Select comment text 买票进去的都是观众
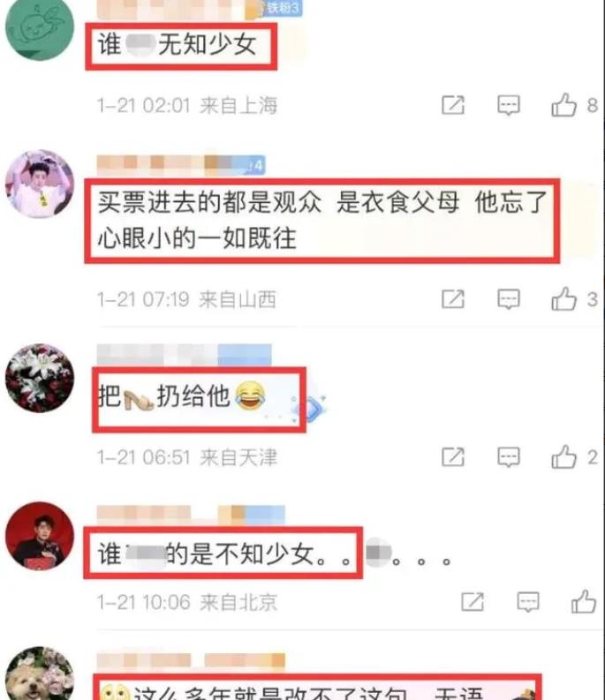Image resolution: width=605 pixels, height=700 pixels. pos(209,202)
